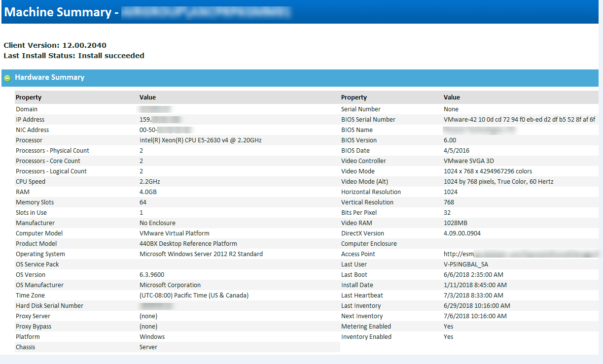603x364 pixels.
Task: Click the Horizontal Resolution property link
Action: [x=368, y=192]
